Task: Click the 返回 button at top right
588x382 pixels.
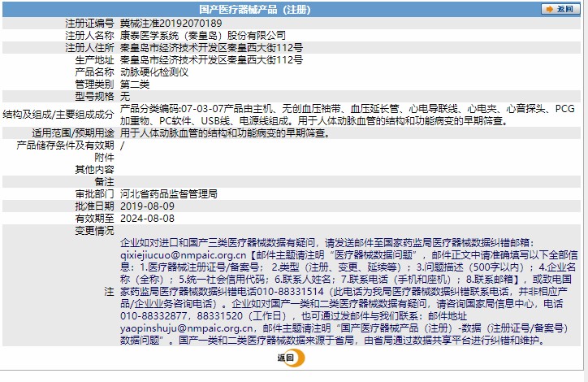Action: click(560, 9)
